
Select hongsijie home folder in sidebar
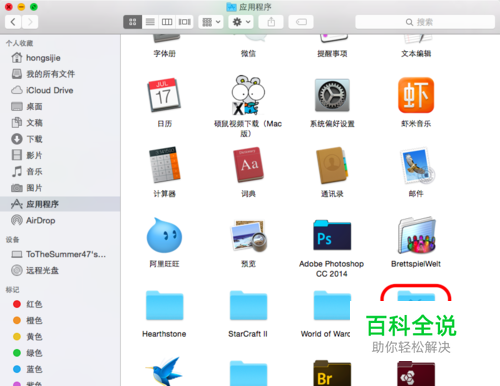click(60, 58)
